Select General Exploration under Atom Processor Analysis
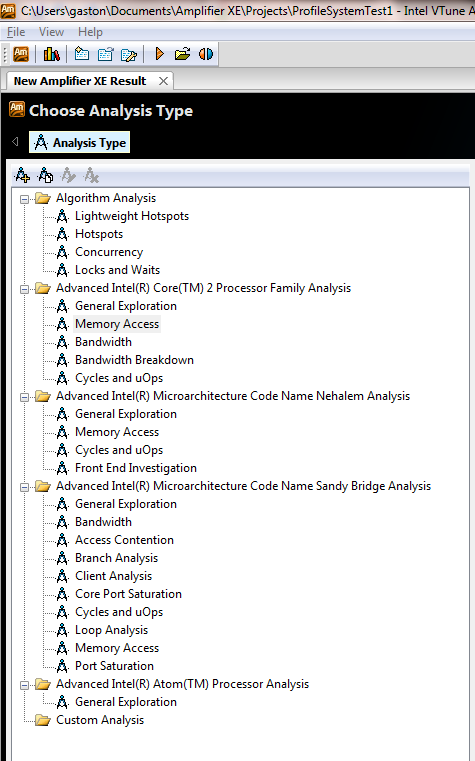Viewport: 475px width, 761px height. 126,702
